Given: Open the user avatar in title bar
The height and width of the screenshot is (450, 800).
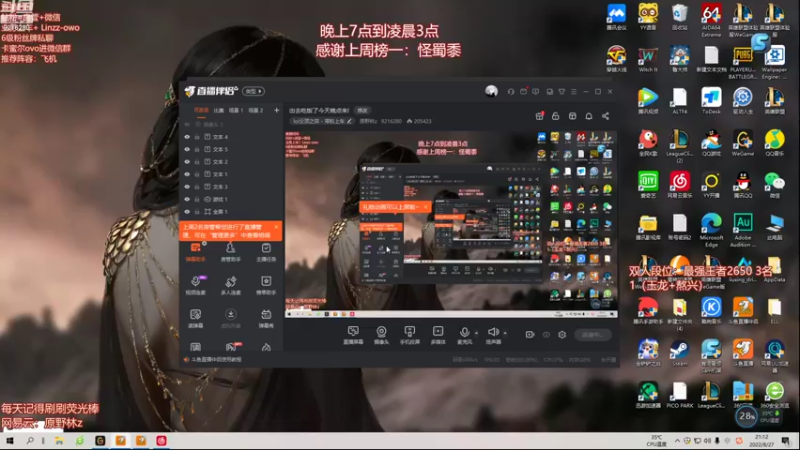Looking at the screenshot, I should tap(491, 91).
